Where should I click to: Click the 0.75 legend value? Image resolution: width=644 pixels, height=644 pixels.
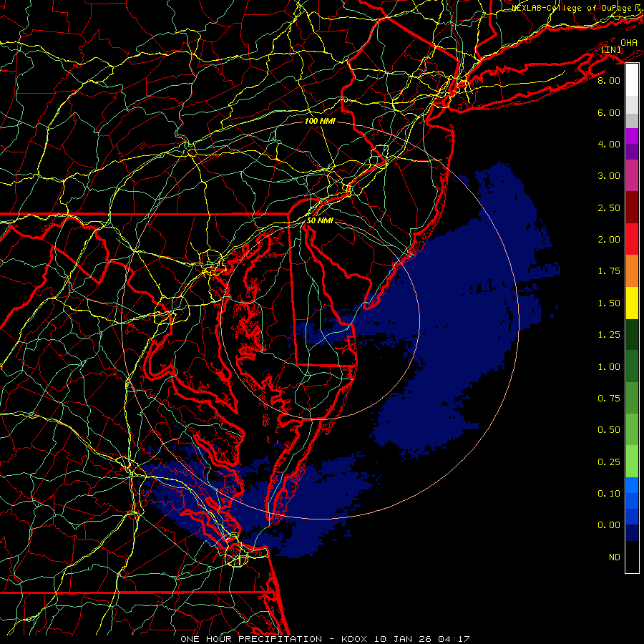(609, 399)
